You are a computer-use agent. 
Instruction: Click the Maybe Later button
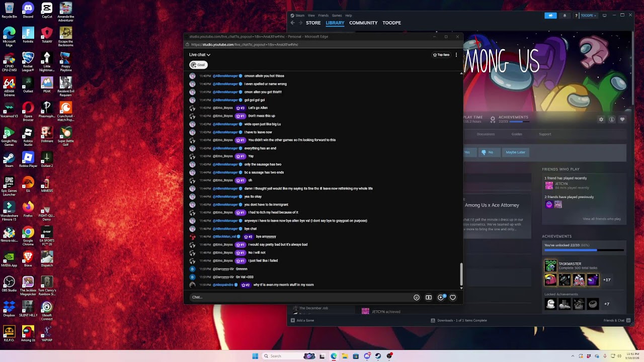click(515, 152)
